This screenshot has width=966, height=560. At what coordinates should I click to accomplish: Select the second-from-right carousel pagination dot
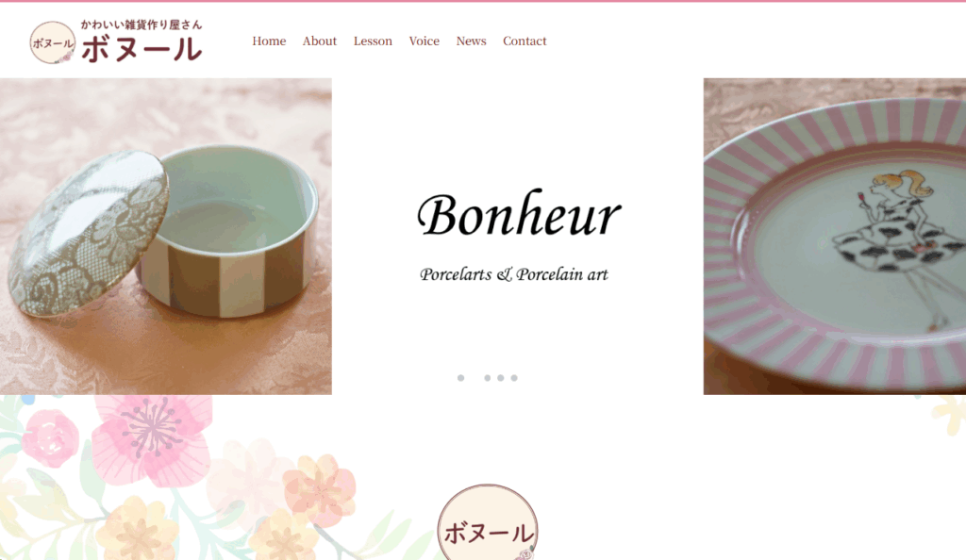click(501, 378)
